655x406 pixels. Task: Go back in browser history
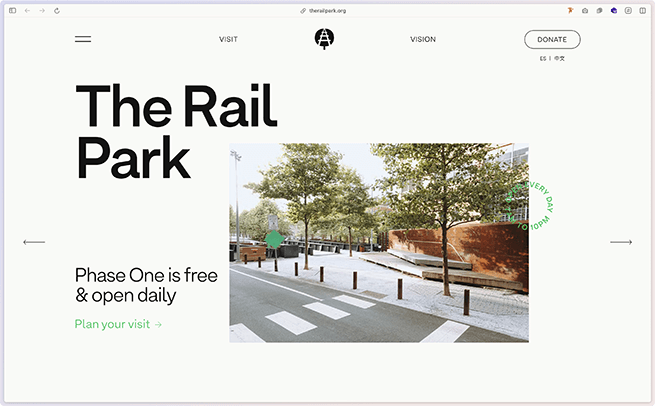(27, 11)
